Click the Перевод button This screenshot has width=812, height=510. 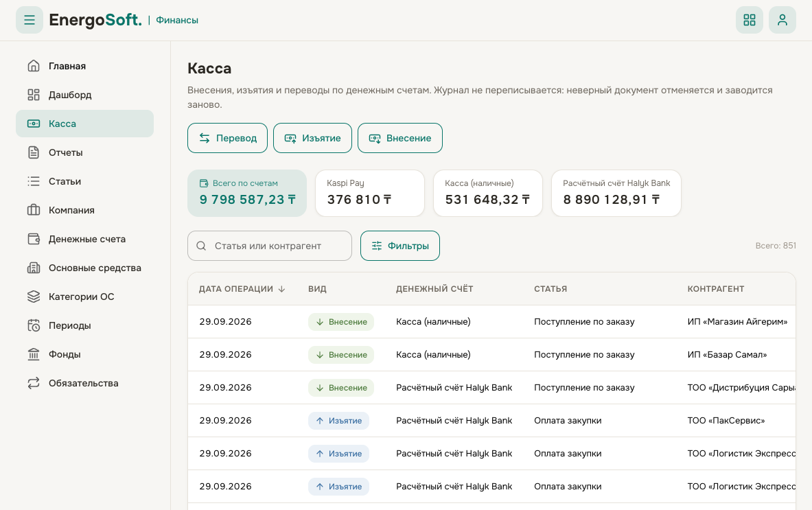pyautogui.click(x=227, y=138)
